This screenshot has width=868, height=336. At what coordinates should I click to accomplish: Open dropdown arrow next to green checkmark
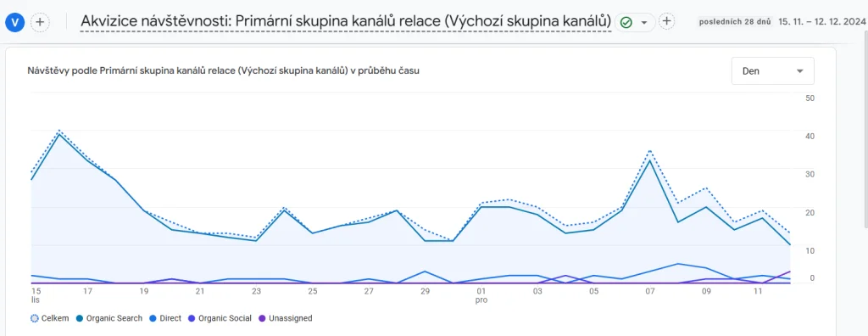(644, 23)
